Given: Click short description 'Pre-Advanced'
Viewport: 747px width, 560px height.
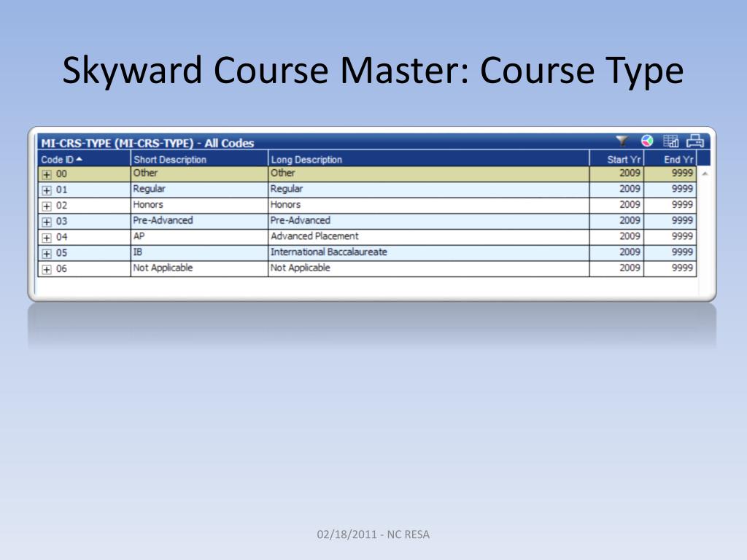Looking at the screenshot, I should 163,220.
